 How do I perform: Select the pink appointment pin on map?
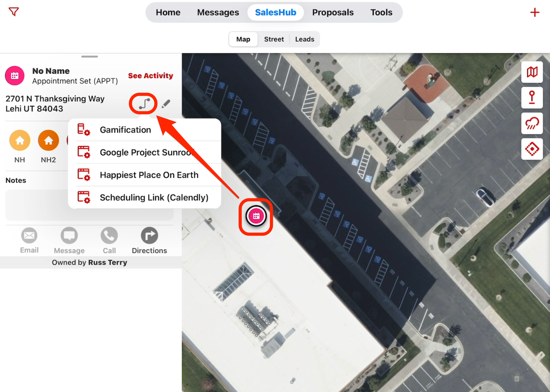pos(256,216)
